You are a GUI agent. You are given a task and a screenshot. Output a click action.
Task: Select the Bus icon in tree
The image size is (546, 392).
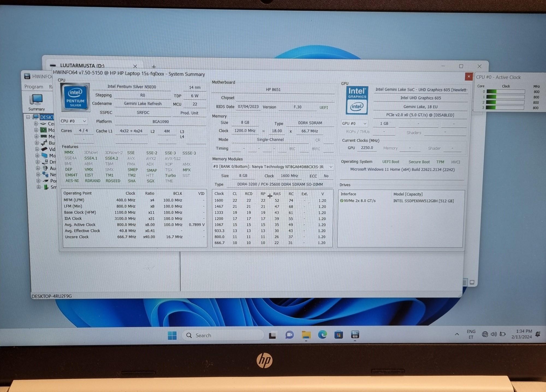click(44, 143)
